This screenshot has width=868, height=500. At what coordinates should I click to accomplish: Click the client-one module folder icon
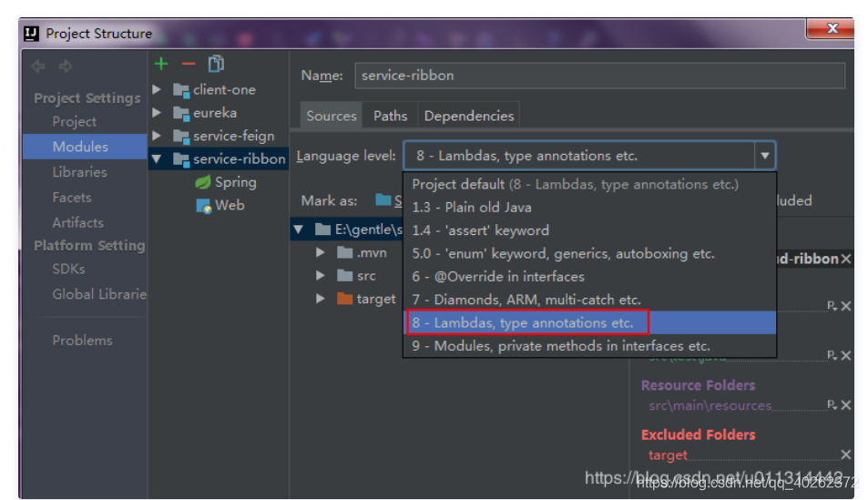pos(181,90)
